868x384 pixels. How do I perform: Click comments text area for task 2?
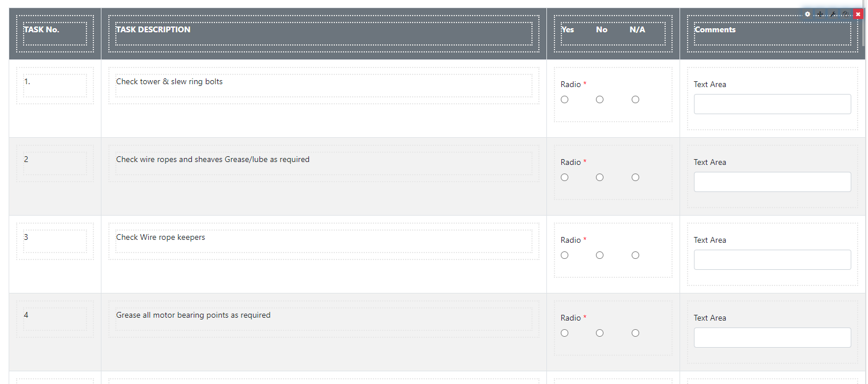772,182
